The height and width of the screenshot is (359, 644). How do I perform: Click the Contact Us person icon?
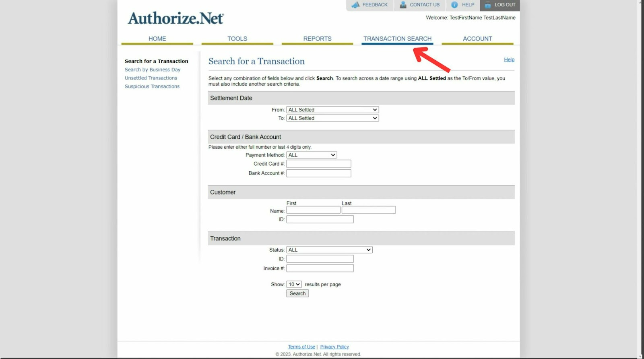[x=403, y=5]
